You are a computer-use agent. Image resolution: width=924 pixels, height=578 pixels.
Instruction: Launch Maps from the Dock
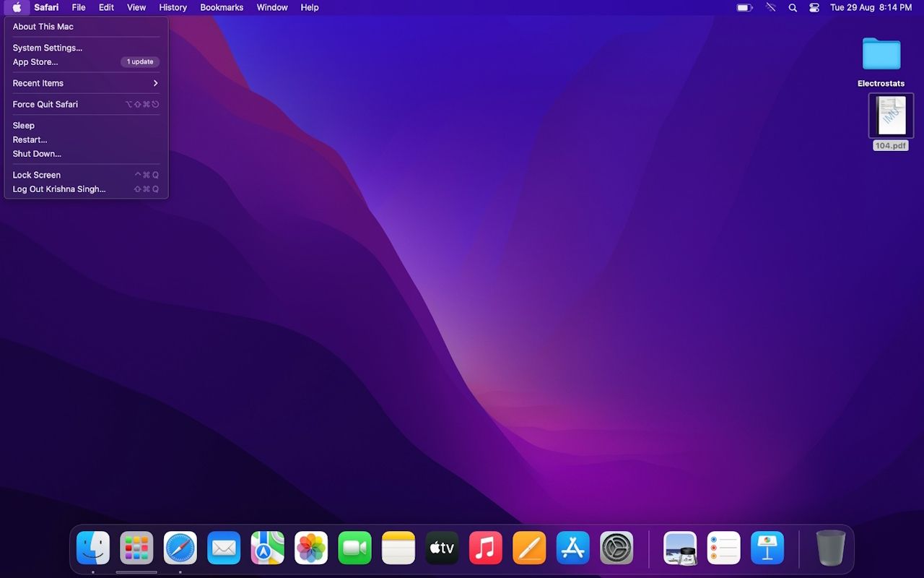(267, 548)
